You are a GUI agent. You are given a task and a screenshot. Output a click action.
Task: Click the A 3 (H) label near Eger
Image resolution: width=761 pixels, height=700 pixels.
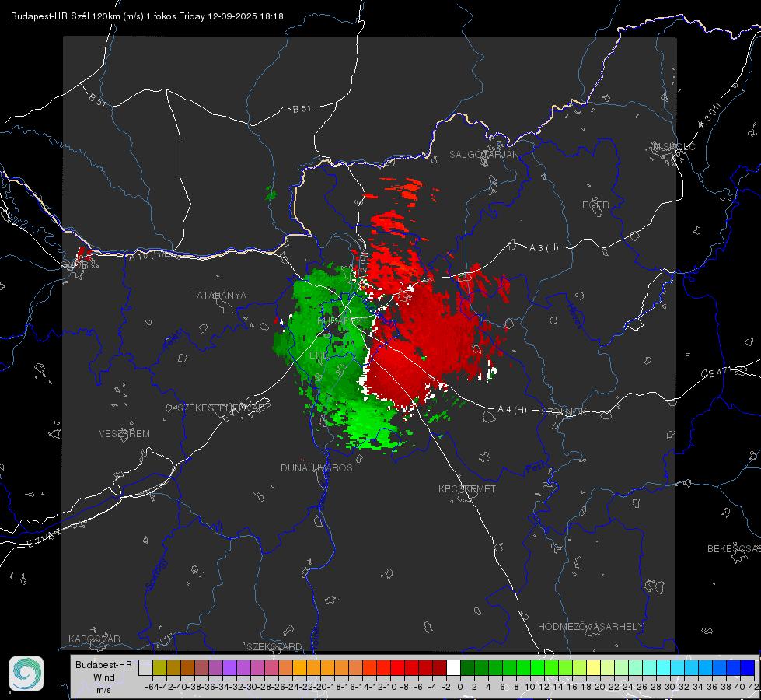pyautogui.click(x=543, y=247)
